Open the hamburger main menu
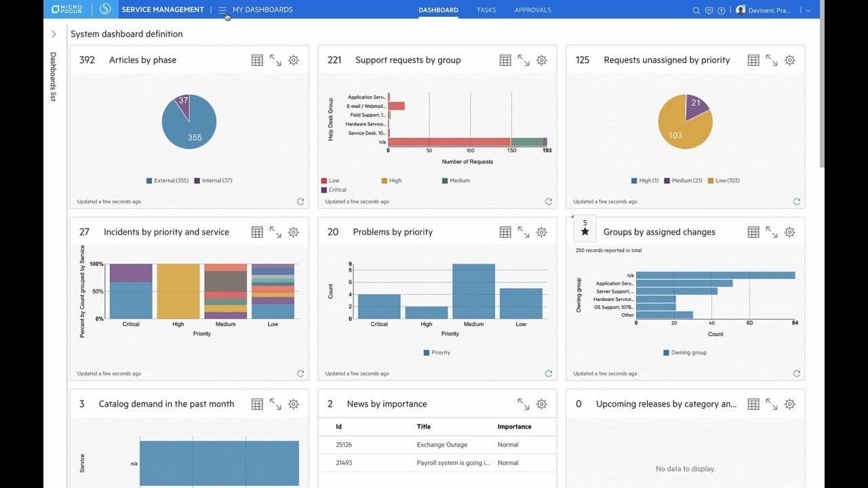The height and width of the screenshot is (488, 868). tap(222, 10)
